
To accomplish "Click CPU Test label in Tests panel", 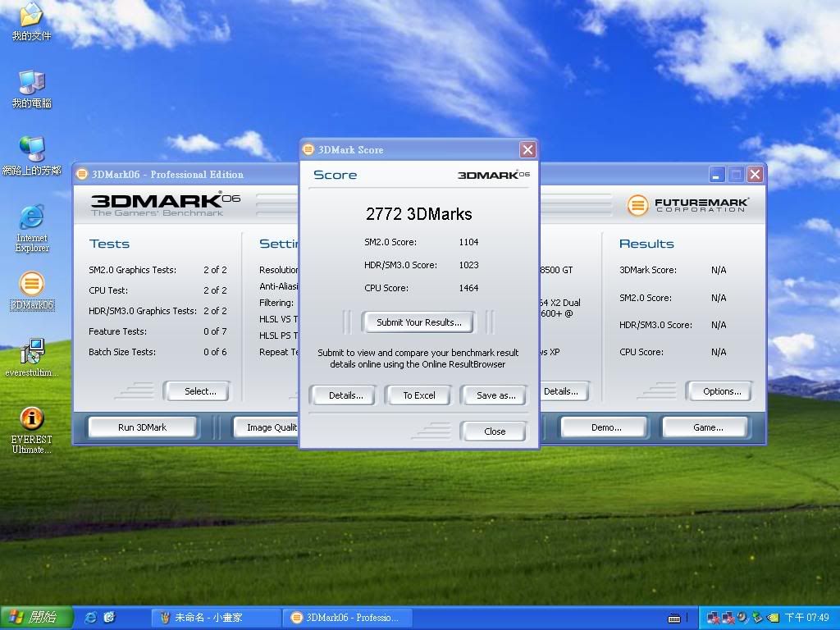I will 108,290.
